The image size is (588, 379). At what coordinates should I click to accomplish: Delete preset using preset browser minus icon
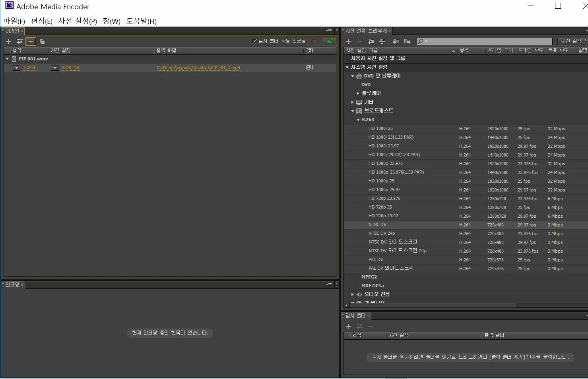click(359, 41)
